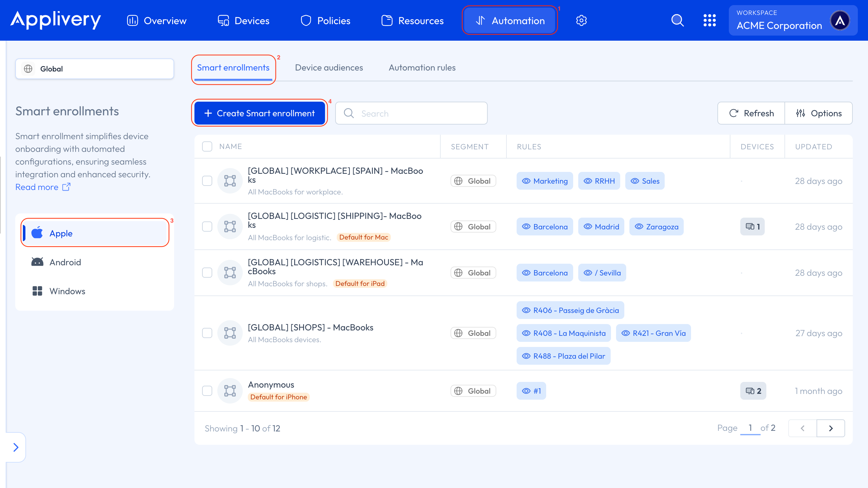Click the Default for iPad label

pos(360,283)
